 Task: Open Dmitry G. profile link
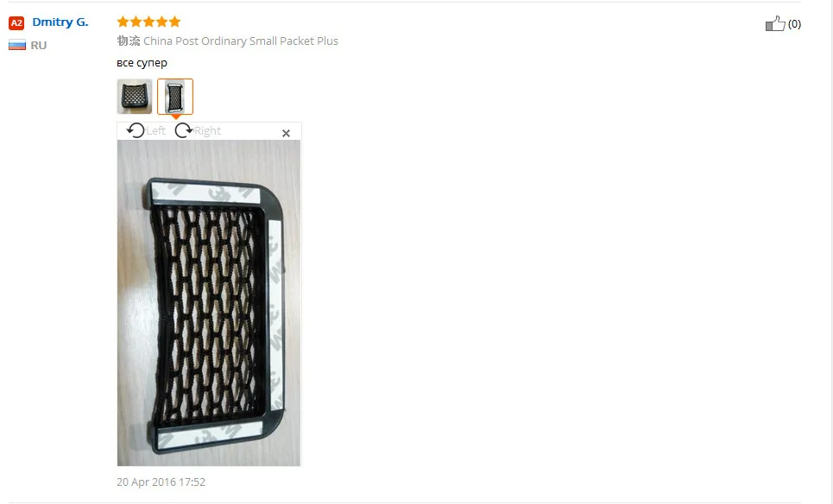point(60,22)
